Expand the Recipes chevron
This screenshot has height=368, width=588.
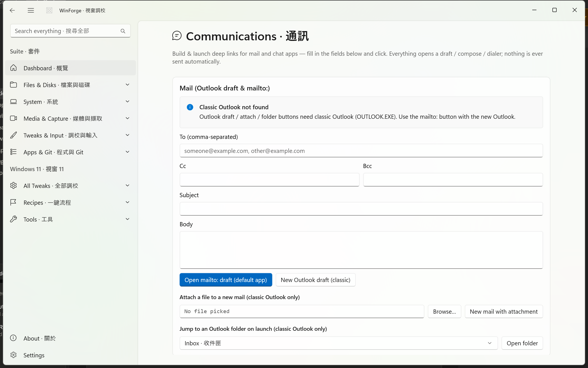click(127, 202)
